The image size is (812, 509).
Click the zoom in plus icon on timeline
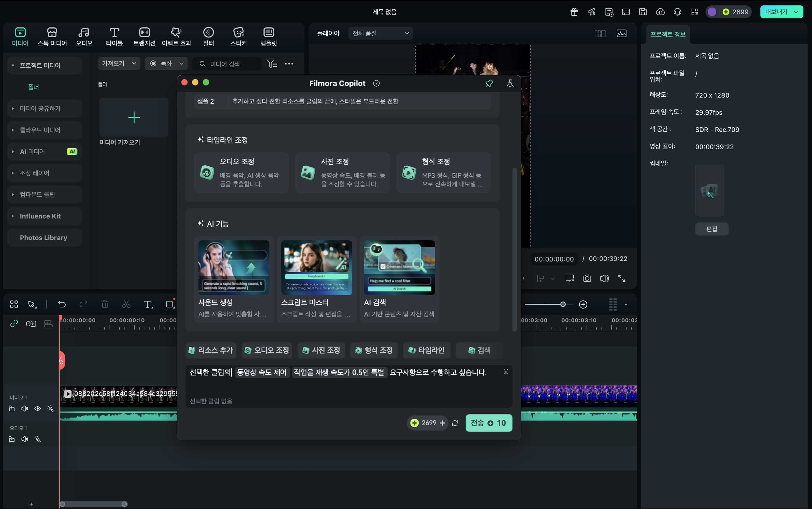tap(583, 304)
